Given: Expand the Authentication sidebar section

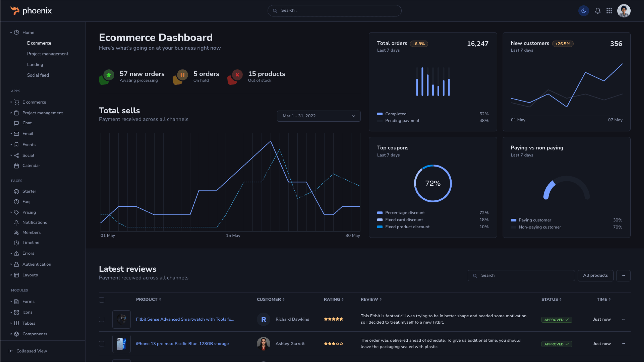Looking at the screenshot, I should [36, 264].
